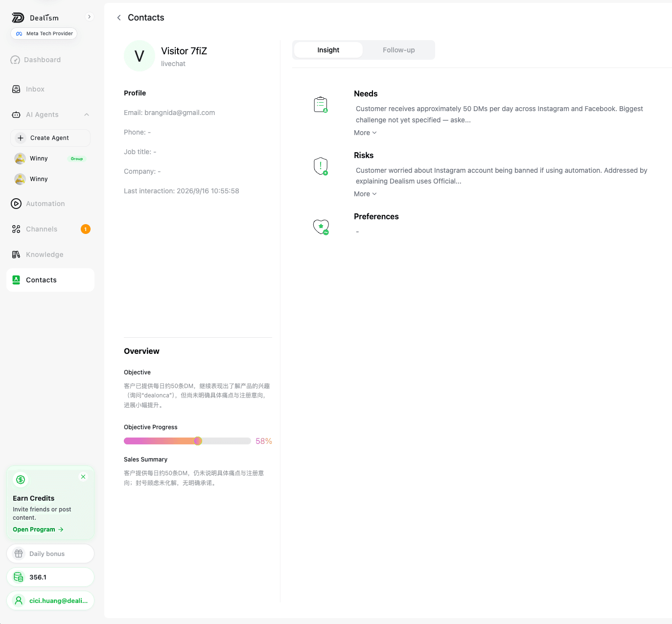This screenshot has width=672, height=624.
Task: Collapse the sidebar using the arrow button
Action: tap(89, 17)
